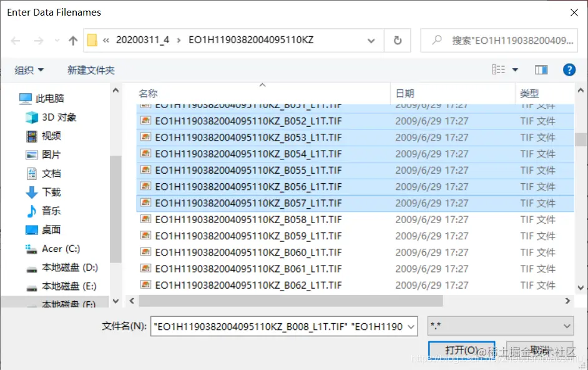Select file B062_L1T.TIF
Image resolution: width=588 pixels, height=370 pixels.
click(x=355, y=286)
